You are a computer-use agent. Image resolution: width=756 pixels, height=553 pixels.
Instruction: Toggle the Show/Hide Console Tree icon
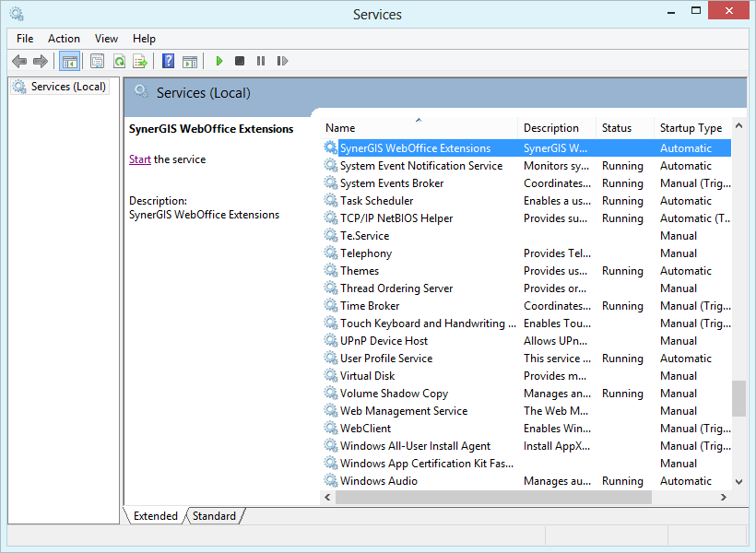tap(70, 61)
